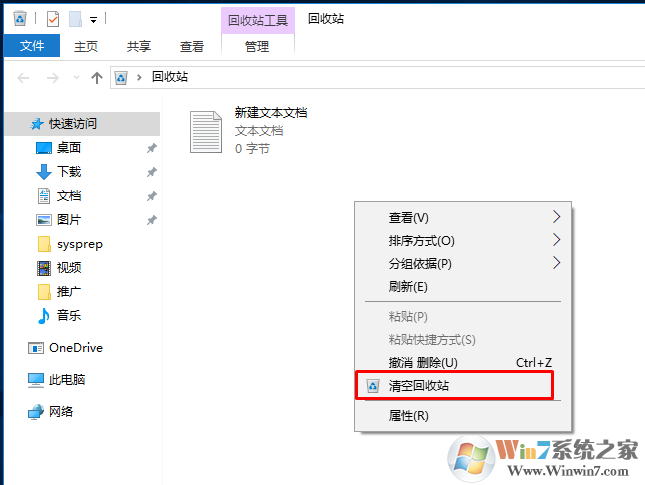
Task: Select the 新建文本文档 file
Action: pyautogui.click(x=270, y=113)
